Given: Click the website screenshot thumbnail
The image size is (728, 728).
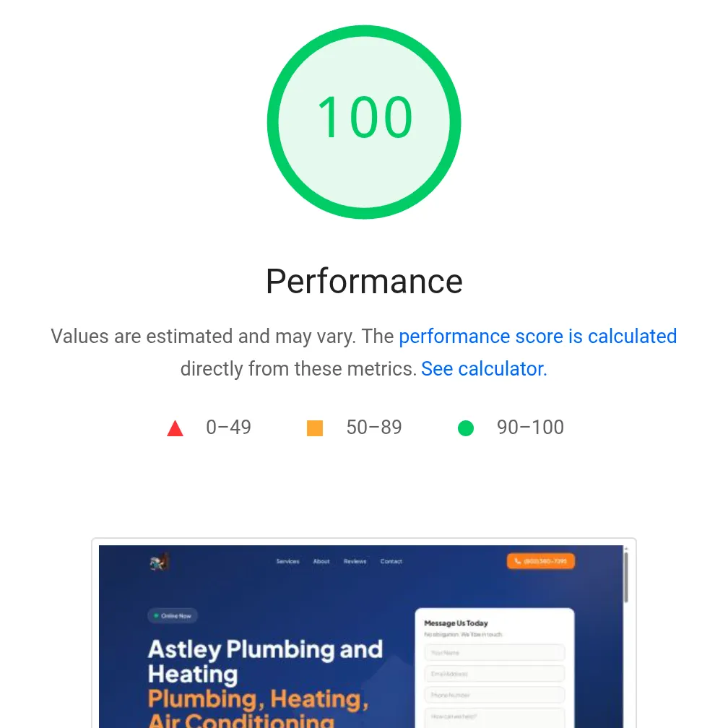Looking at the screenshot, I should point(364,636).
